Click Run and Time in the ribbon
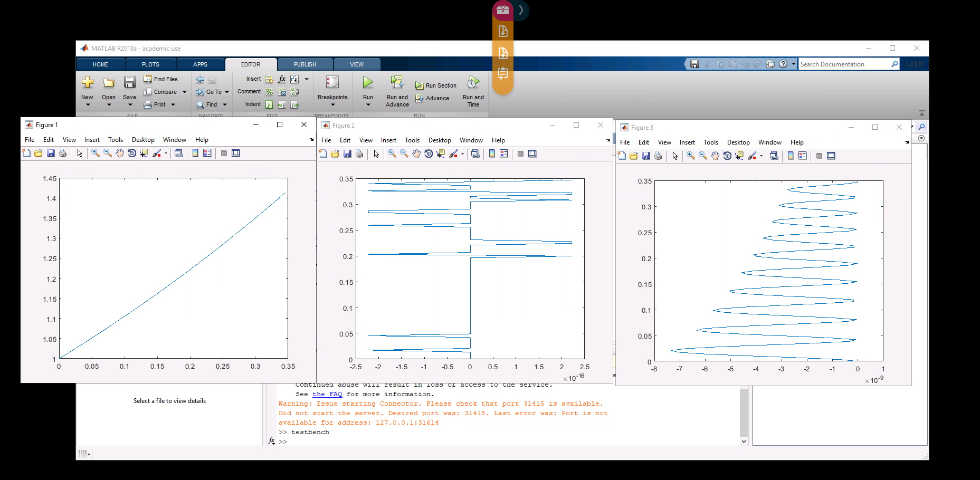 (x=472, y=91)
